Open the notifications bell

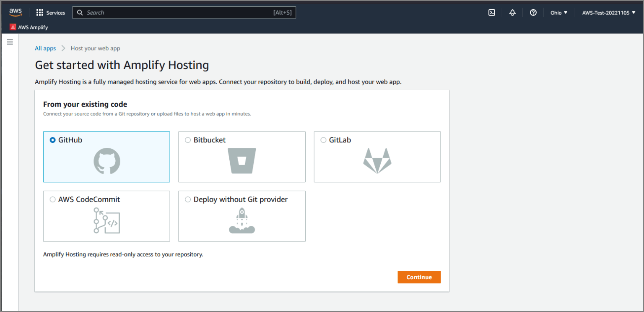point(512,13)
